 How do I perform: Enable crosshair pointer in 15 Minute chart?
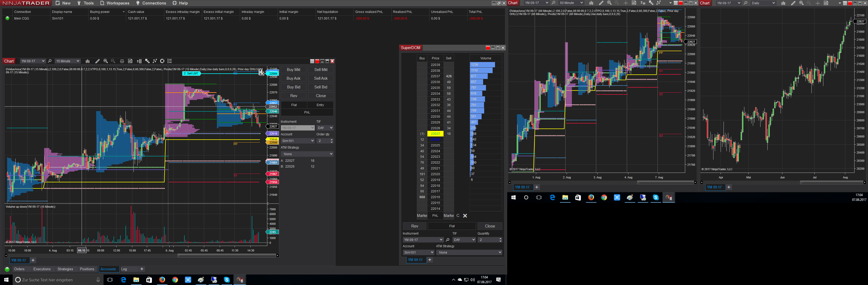click(x=122, y=61)
